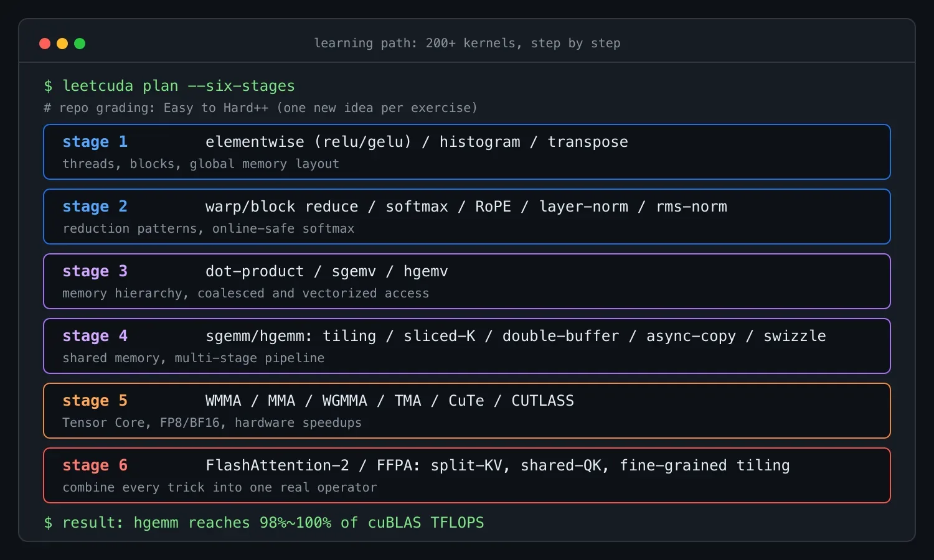Click 'reduction patterns, online-safe softmax' subtitle
The width and height of the screenshot is (934, 560).
point(208,228)
